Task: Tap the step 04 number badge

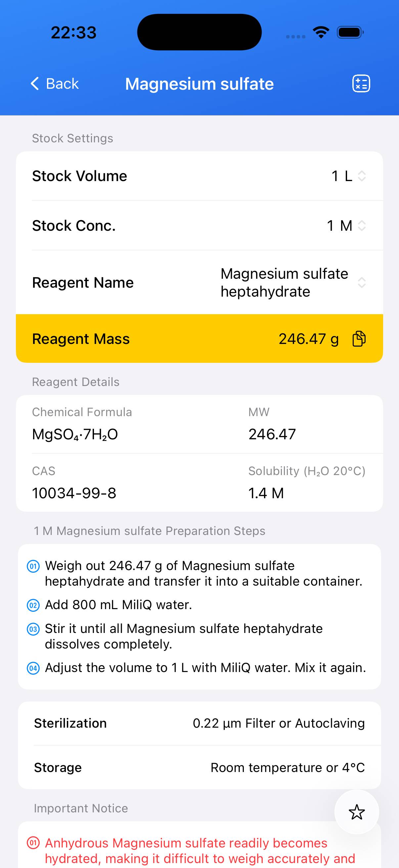Action: [x=33, y=668]
